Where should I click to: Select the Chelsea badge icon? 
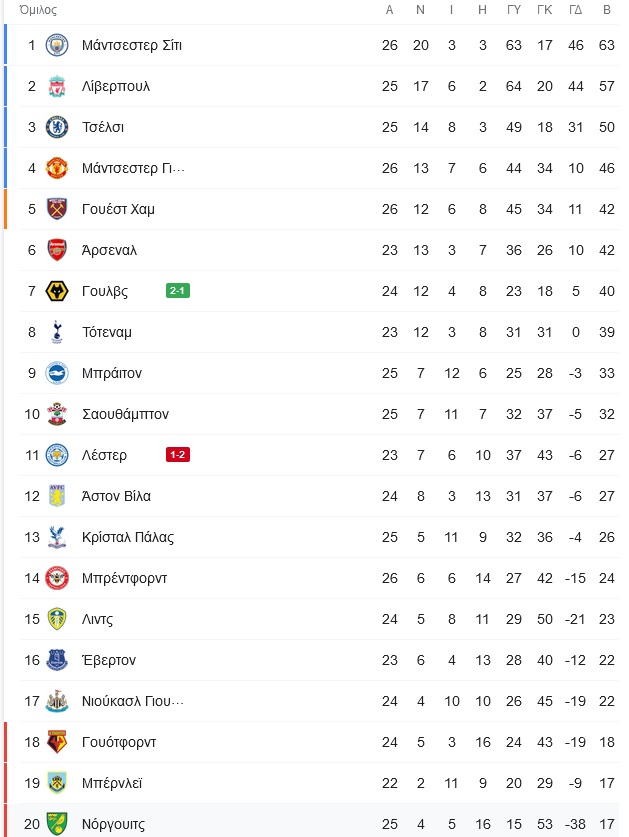[x=57, y=128]
